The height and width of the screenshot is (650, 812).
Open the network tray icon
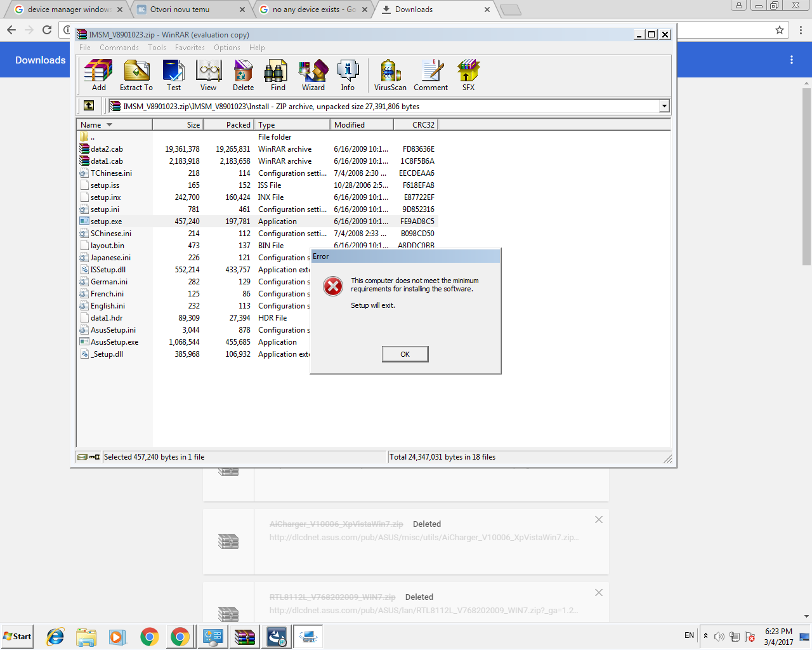[734, 637]
